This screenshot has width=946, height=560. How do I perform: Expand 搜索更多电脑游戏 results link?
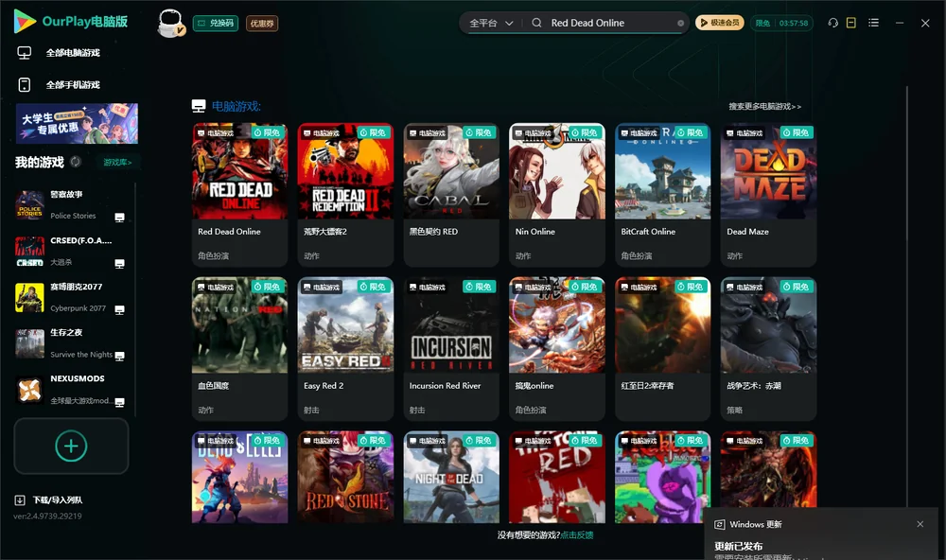tap(764, 106)
